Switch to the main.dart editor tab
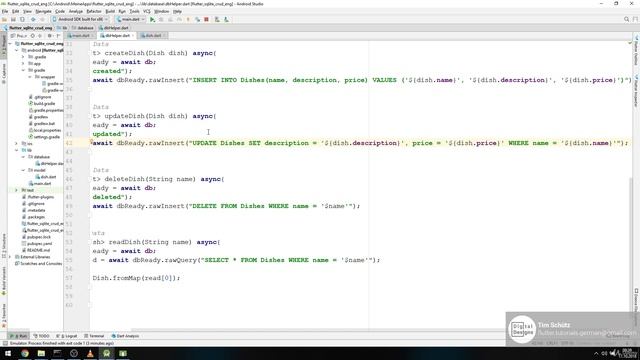640x360 pixels. [81, 36]
